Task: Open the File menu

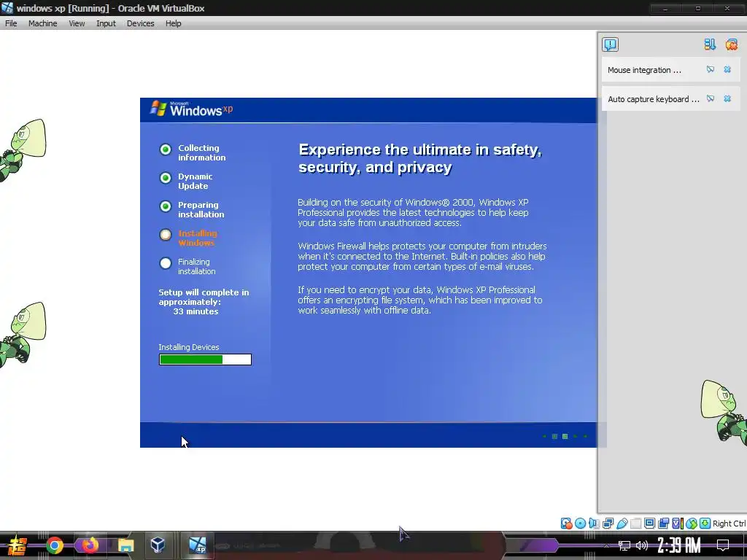Action: tap(11, 23)
